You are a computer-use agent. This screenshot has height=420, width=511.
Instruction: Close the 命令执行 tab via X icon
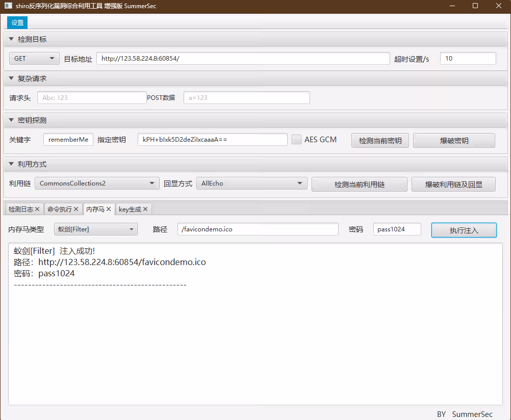click(x=76, y=209)
